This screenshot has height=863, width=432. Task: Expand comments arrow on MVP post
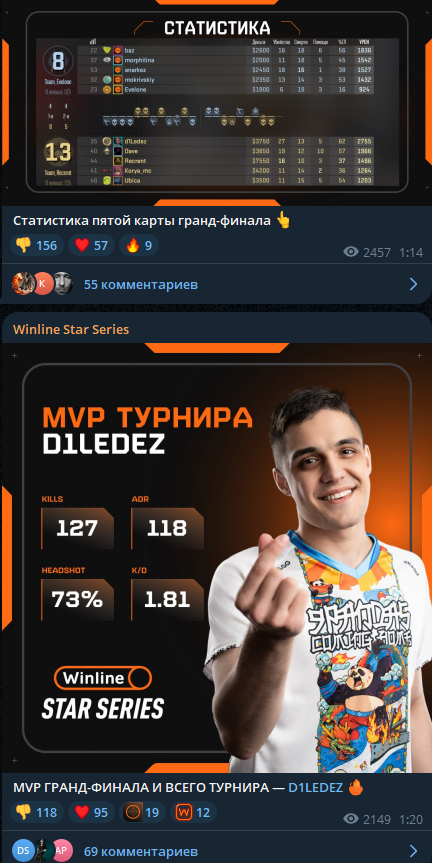[413, 851]
